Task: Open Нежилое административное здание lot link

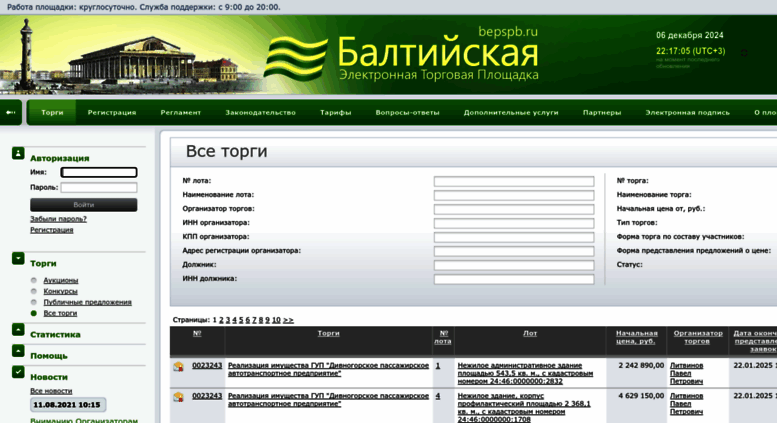Action: 525,373
